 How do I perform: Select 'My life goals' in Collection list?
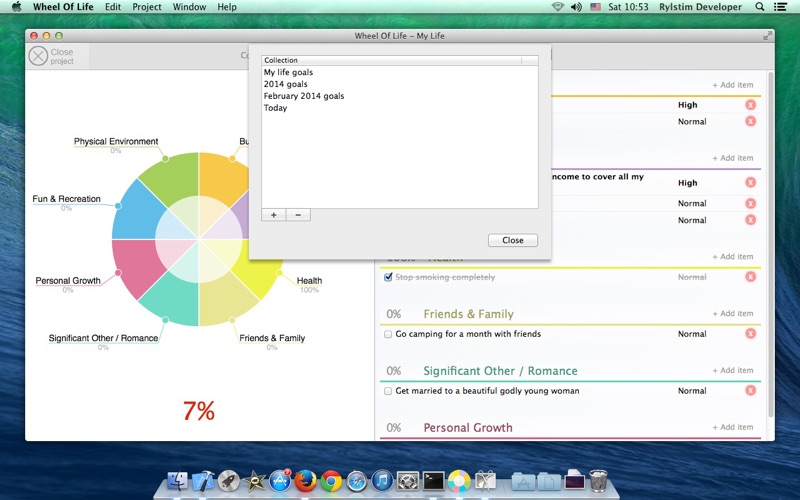coord(399,72)
